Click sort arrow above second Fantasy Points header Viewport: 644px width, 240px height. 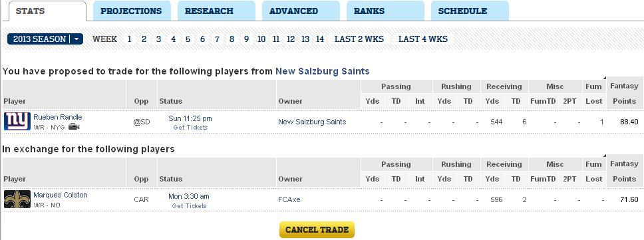coord(604,156)
